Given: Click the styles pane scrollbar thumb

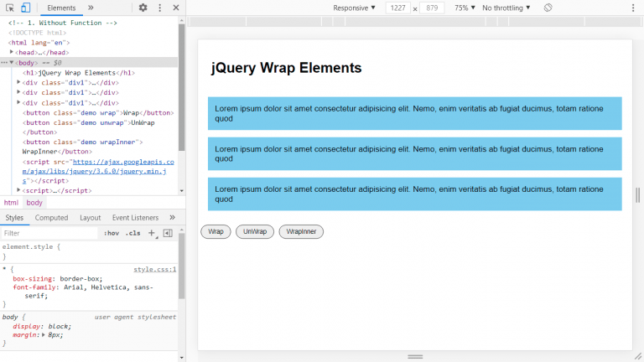Looking at the screenshot, I should pos(181,266).
